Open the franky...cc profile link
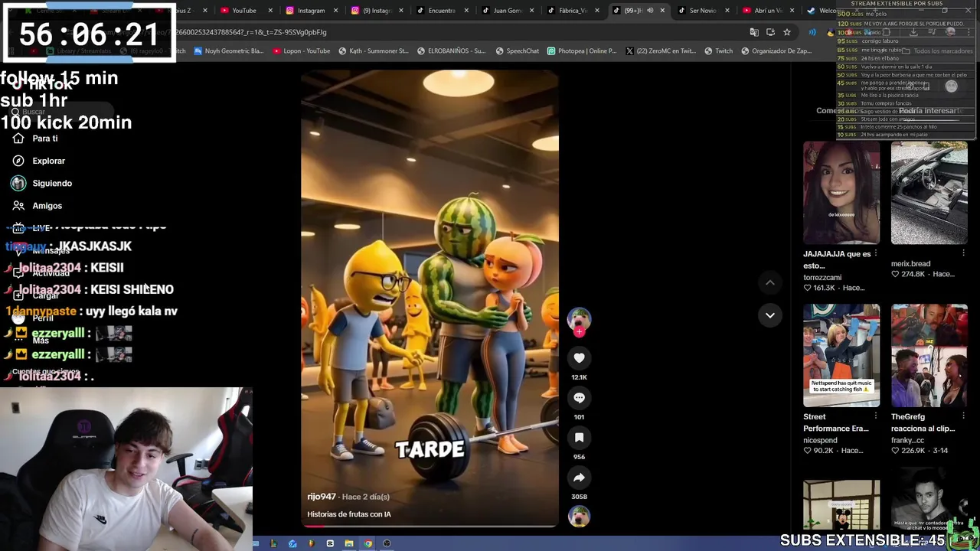 coord(908,440)
